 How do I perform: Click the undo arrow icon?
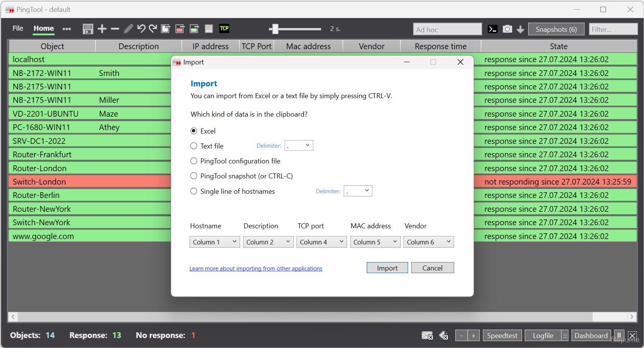141,29
